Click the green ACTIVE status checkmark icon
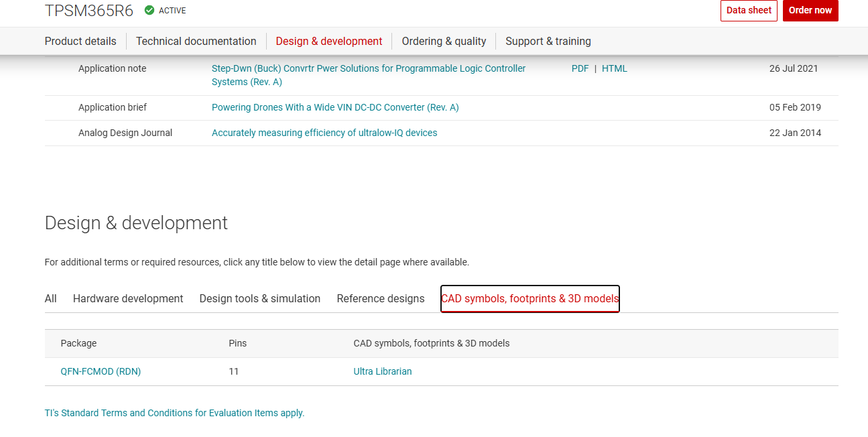868x437 pixels. tap(149, 10)
